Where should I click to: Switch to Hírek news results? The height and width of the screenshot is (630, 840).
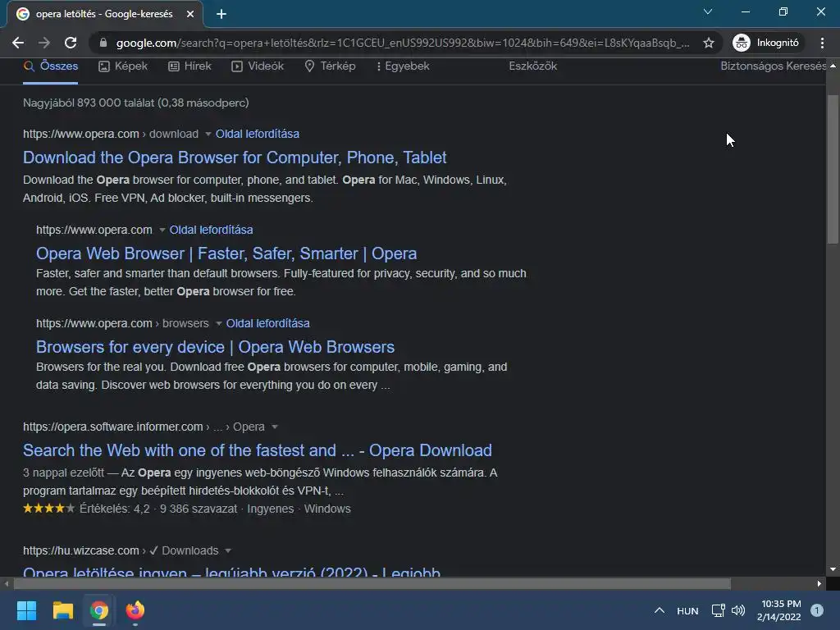click(x=190, y=66)
